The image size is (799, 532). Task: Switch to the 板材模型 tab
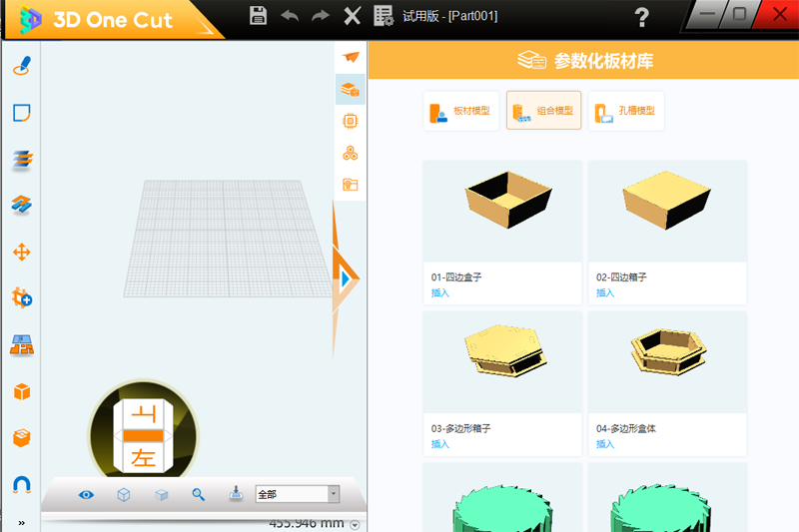461,111
